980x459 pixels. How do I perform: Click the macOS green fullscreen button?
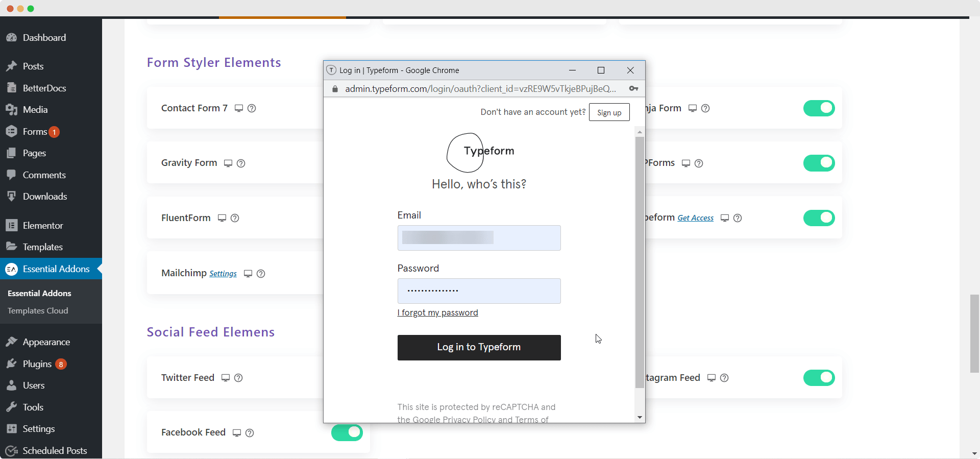(x=31, y=9)
